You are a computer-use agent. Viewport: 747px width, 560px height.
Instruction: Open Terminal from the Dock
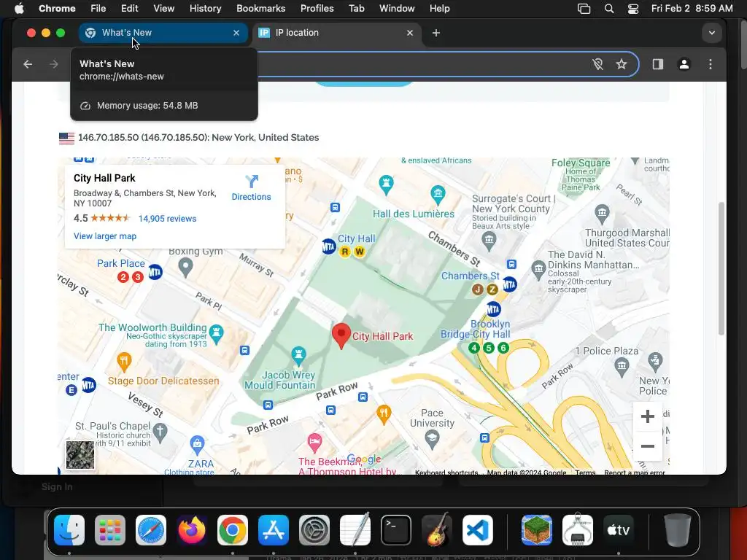click(x=396, y=530)
